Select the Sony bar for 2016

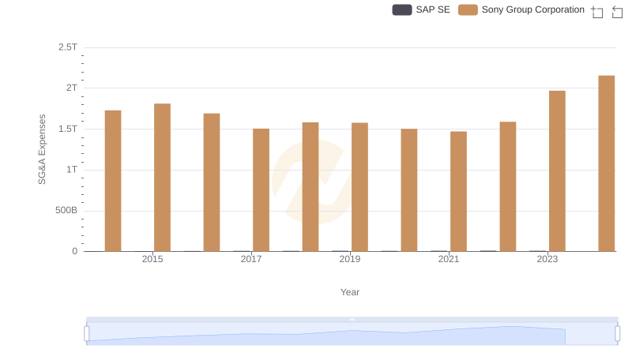[212, 182]
